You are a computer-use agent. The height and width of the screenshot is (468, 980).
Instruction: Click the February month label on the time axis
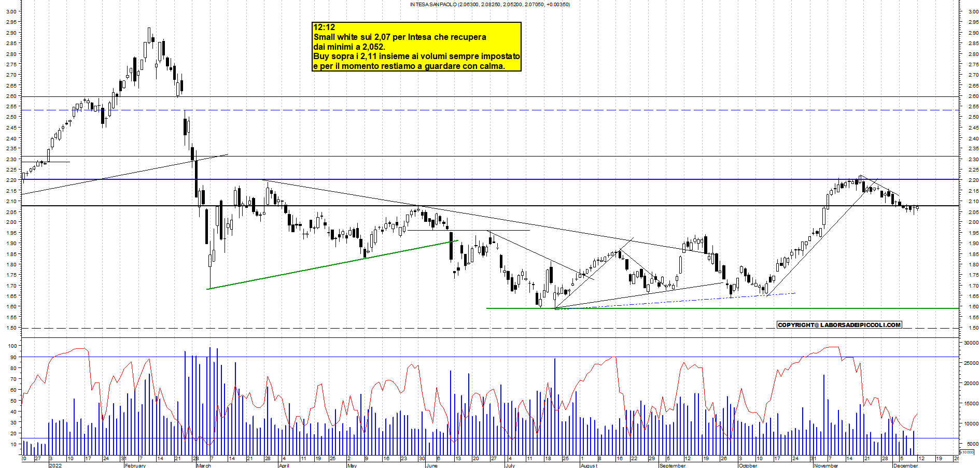pos(135,465)
